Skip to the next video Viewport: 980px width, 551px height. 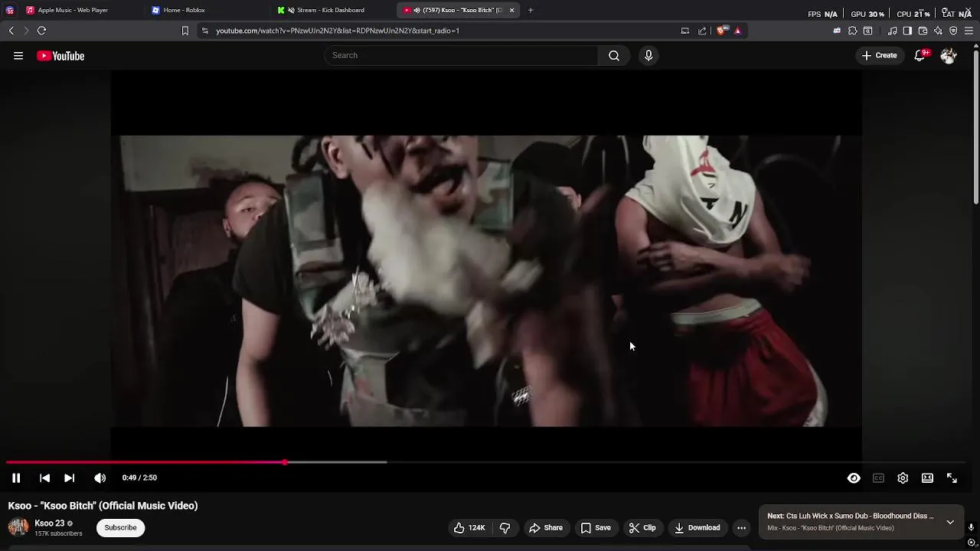pyautogui.click(x=69, y=478)
